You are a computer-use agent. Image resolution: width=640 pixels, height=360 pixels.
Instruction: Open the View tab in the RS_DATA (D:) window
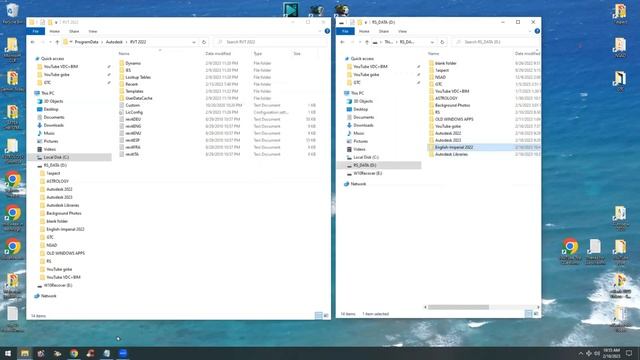coord(402,31)
